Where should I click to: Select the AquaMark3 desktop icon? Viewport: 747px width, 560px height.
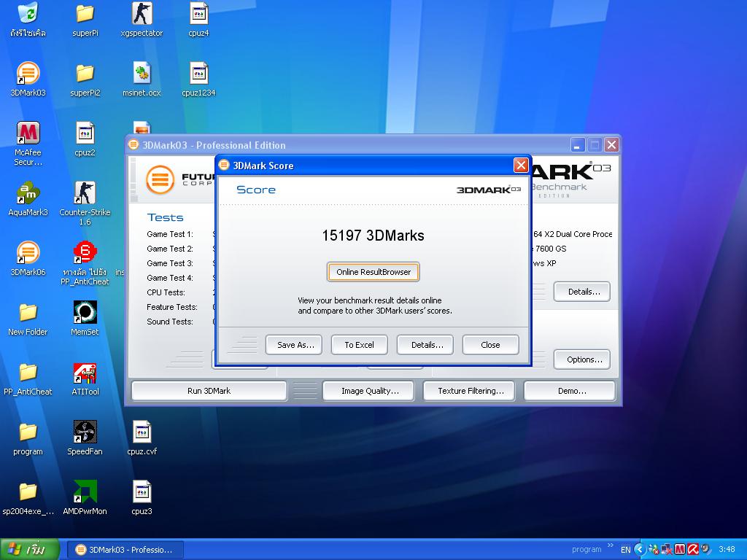coord(28,192)
